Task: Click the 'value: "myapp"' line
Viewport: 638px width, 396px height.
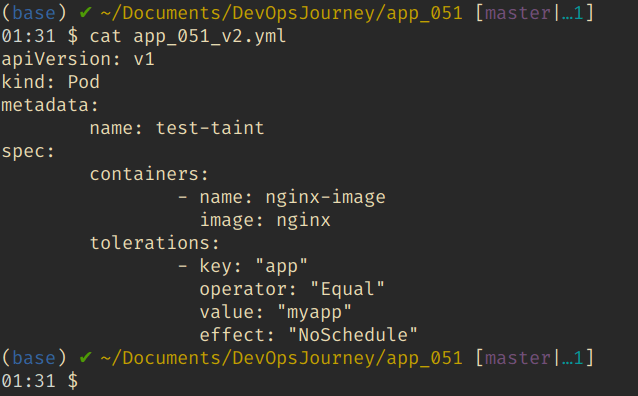Action: coord(275,312)
